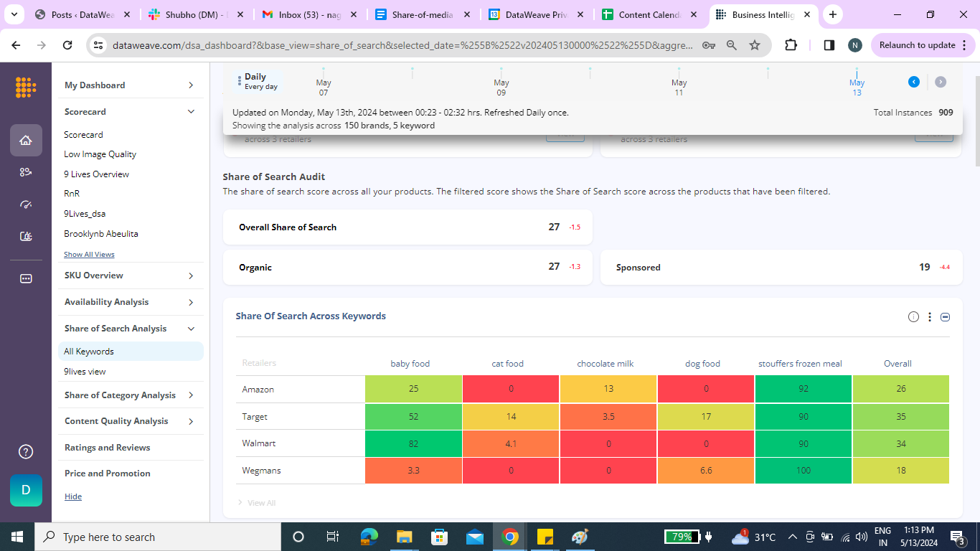Screen dimensions: 980x551
Task: Open Chrome extensions puzzle icon
Action: tap(791, 44)
